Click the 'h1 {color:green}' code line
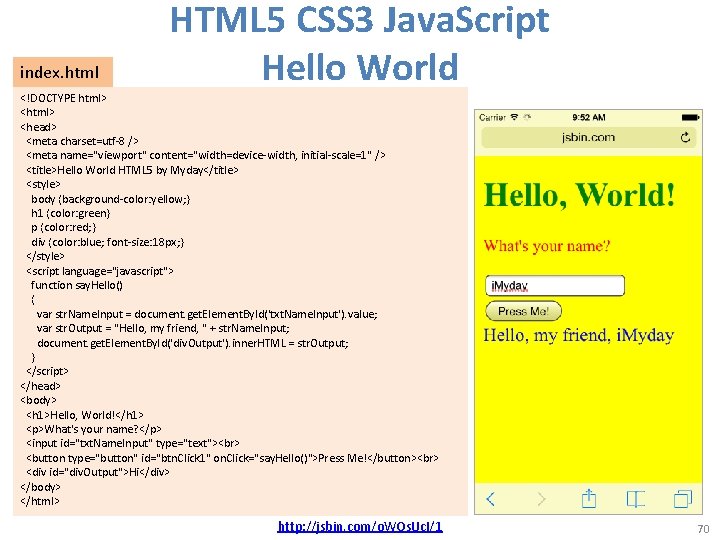The width and height of the screenshot is (720, 540). (x=71, y=213)
